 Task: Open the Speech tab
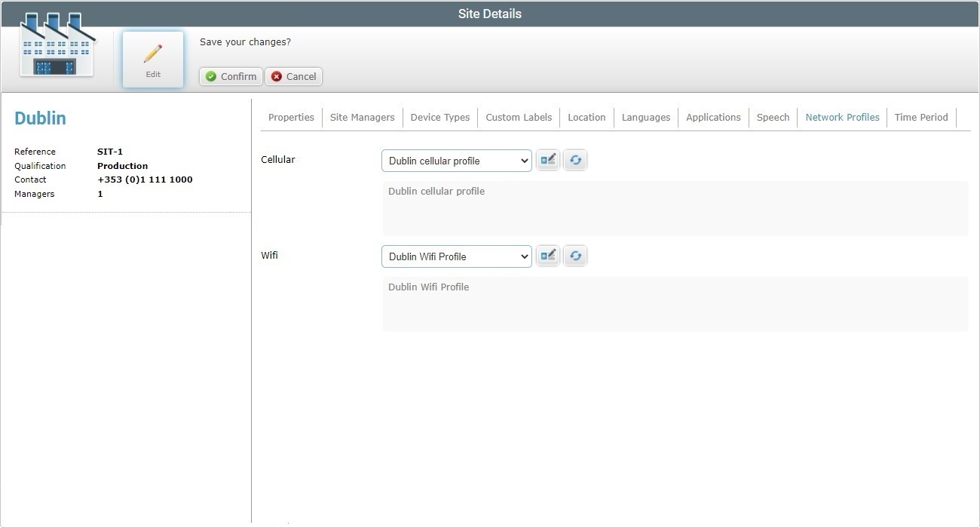coord(773,117)
